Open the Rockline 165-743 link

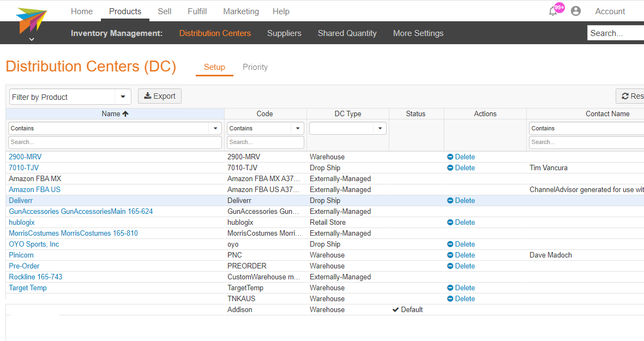click(36, 277)
